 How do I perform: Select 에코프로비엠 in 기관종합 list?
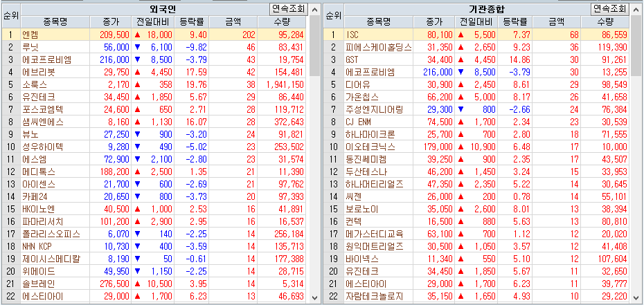370,72
